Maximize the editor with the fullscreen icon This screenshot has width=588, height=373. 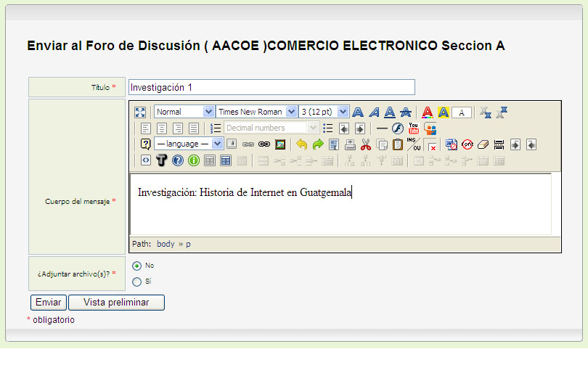[x=140, y=112]
